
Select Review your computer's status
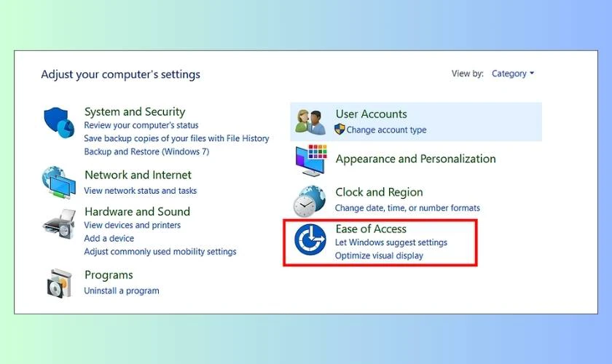click(141, 125)
